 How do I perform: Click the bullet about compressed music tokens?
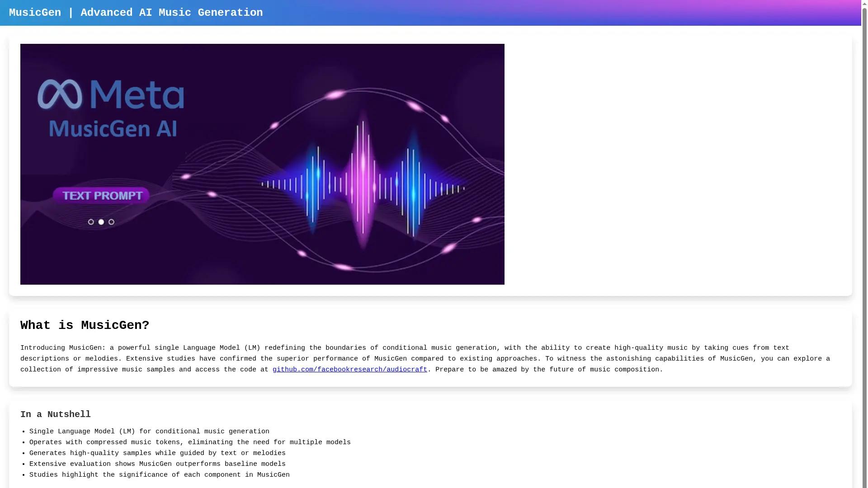coord(190,442)
